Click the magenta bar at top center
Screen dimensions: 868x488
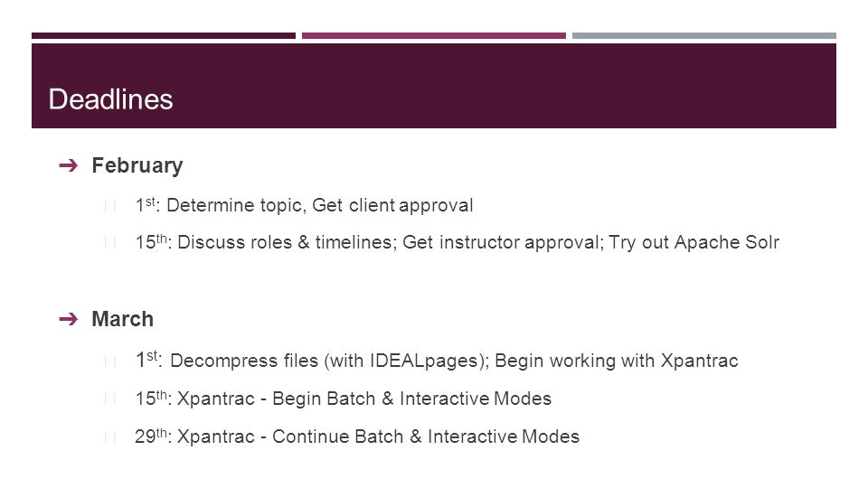434,35
